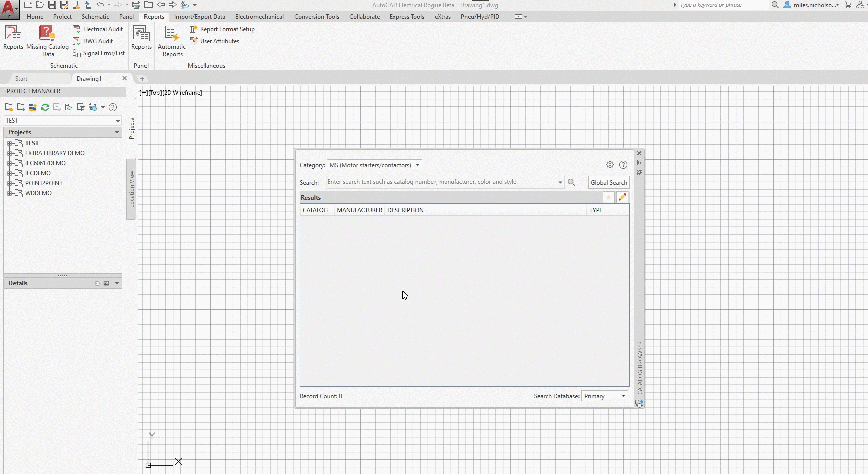Open the Import/Export Data ribbon tab

[x=200, y=17]
